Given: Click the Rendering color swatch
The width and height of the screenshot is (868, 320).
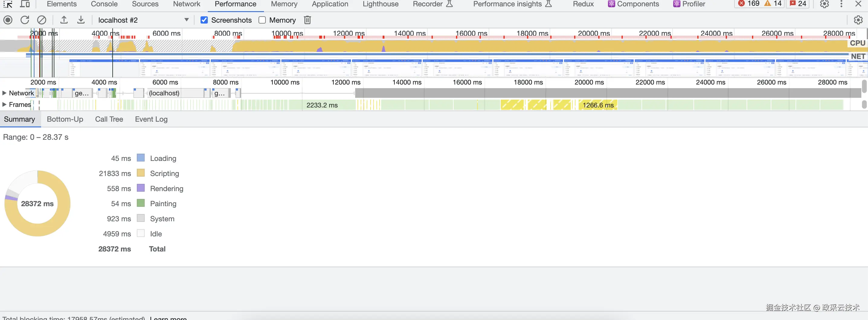Looking at the screenshot, I should point(141,188).
